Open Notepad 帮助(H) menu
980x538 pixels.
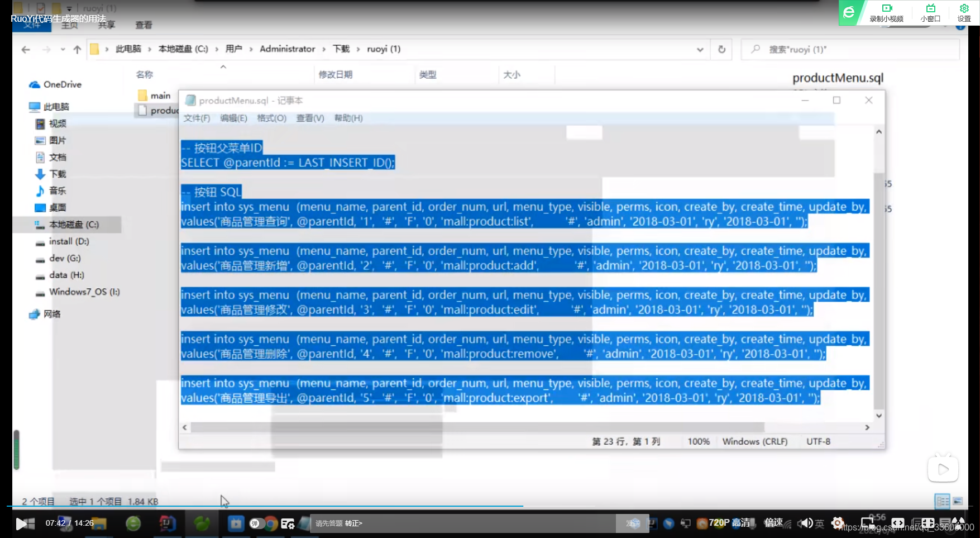click(348, 118)
